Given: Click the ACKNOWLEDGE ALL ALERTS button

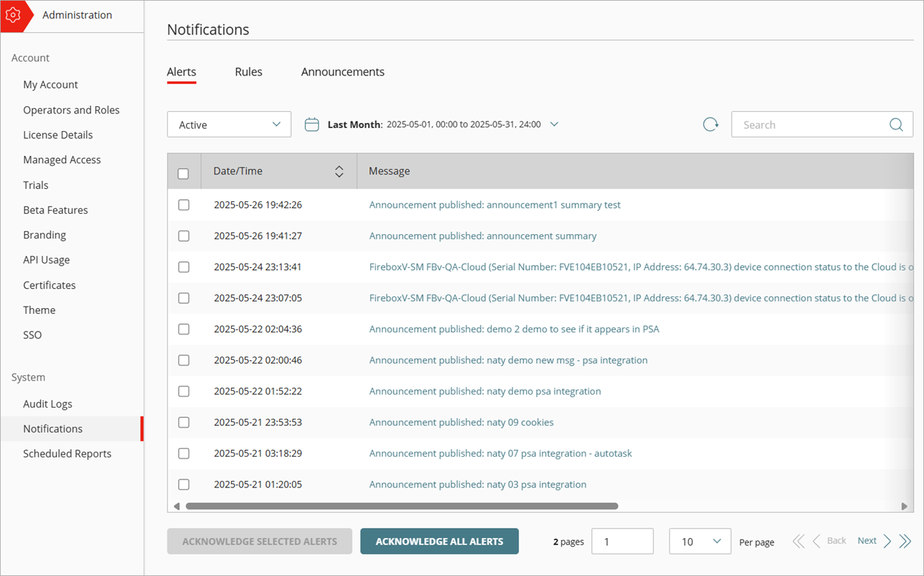Looking at the screenshot, I should (x=439, y=541).
